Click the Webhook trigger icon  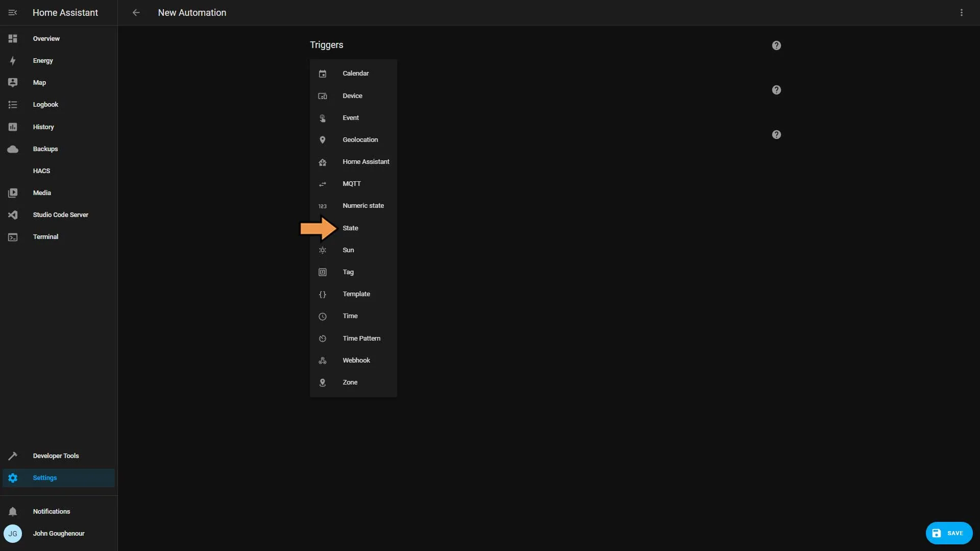(x=323, y=361)
